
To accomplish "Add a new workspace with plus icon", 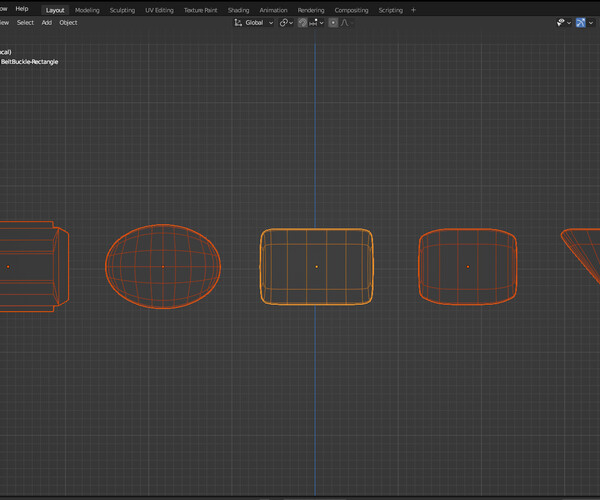I will pyautogui.click(x=413, y=10).
